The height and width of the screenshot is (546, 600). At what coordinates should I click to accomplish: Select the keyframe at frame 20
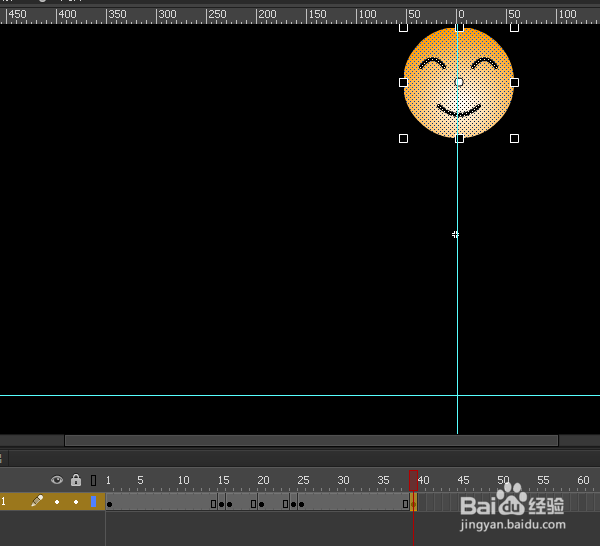tap(261, 504)
